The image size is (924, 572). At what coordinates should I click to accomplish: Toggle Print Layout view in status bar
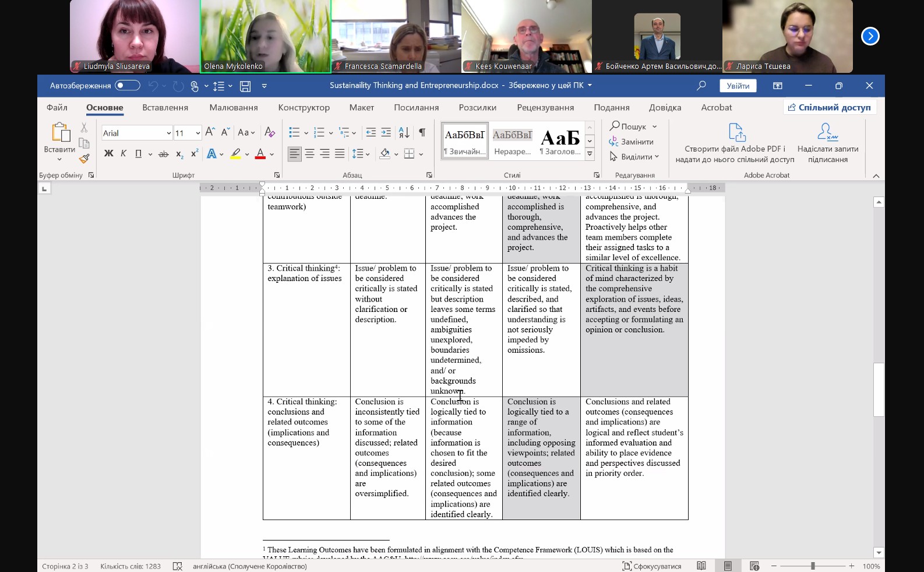pyautogui.click(x=728, y=566)
